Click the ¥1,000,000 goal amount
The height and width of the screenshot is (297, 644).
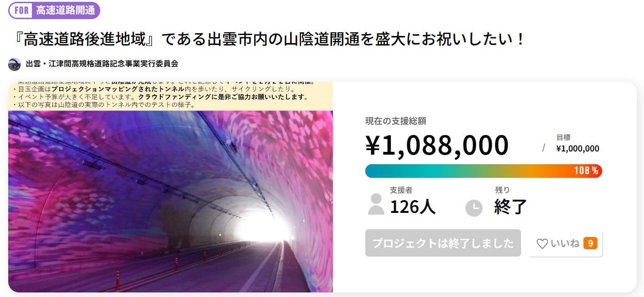(x=578, y=148)
